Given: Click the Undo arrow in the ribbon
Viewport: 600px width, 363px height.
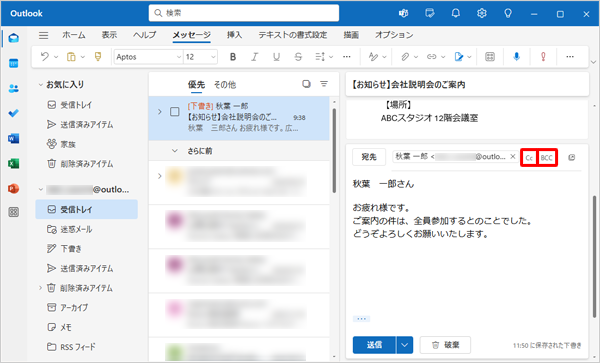Looking at the screenshot, I should click(45, 57).
